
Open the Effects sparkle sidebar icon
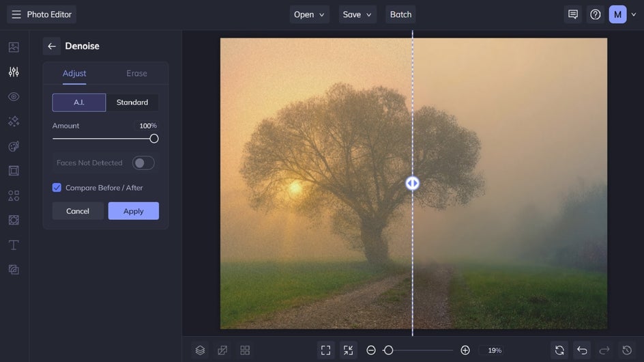click(x=14, y=122)
